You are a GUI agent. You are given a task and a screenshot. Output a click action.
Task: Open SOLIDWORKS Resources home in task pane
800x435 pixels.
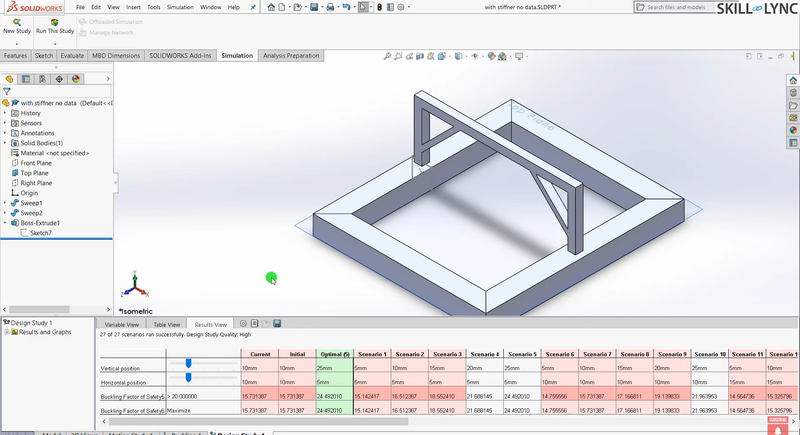[793, 79]
